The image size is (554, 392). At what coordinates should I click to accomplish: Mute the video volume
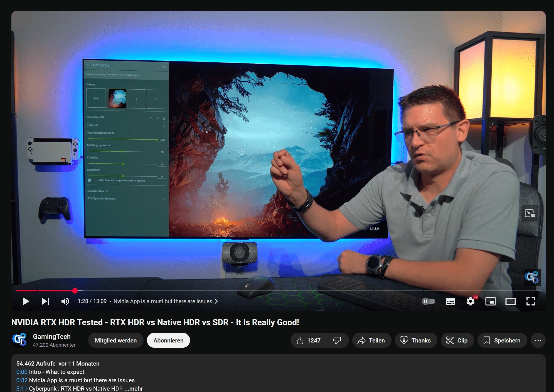tap(65, 301)
